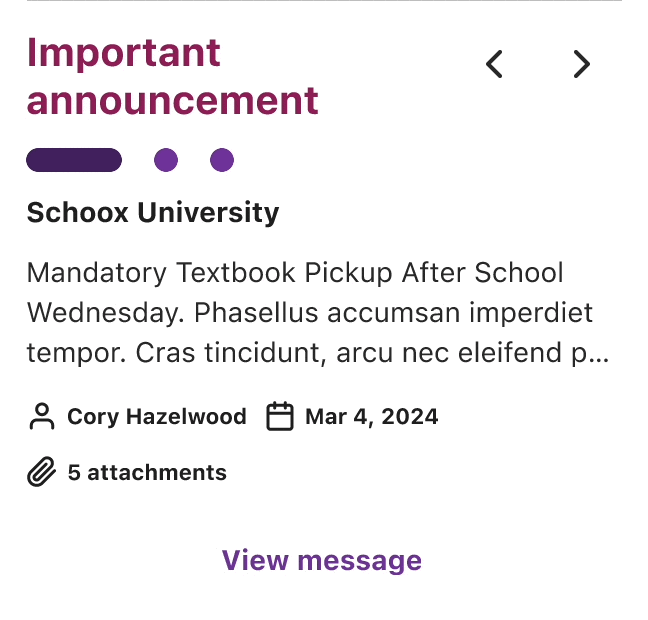Select the active pill-shaped slide indicator

point(74,160)
